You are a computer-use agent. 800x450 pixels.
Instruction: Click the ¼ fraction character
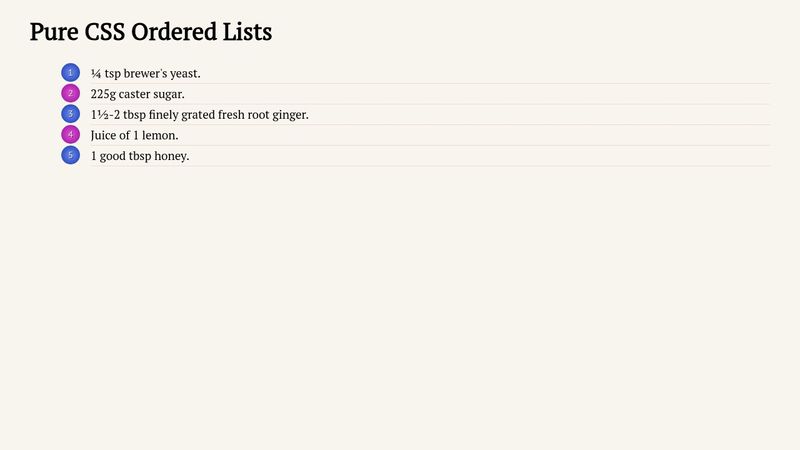[96, 73]
